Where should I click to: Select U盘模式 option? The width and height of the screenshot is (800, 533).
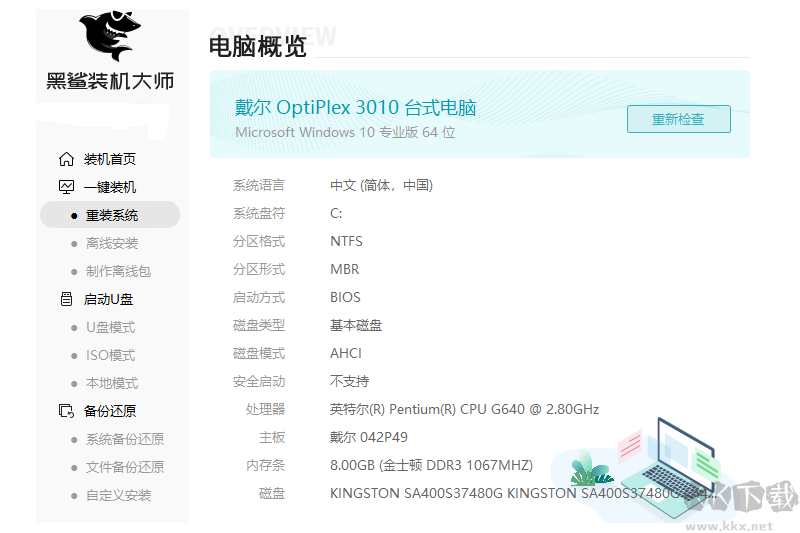pos(111,327)
